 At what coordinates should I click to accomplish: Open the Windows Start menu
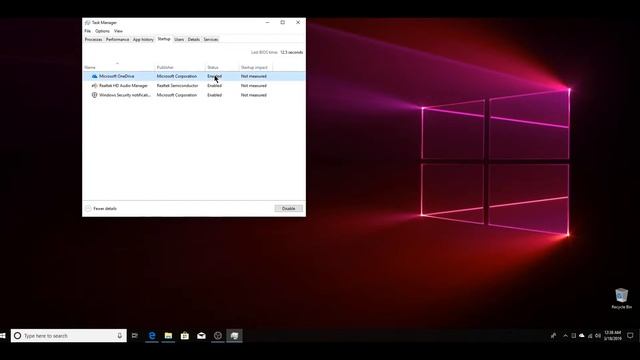click(x=3, y=336)
